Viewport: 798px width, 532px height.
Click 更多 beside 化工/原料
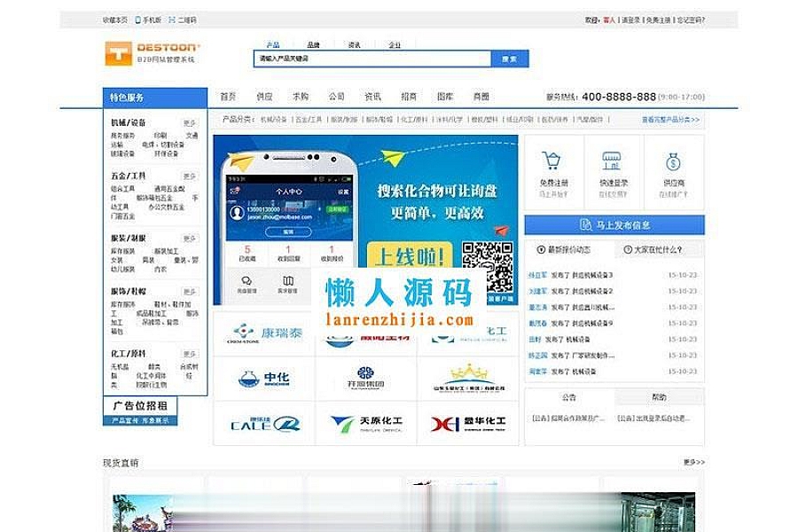point(190,354)
